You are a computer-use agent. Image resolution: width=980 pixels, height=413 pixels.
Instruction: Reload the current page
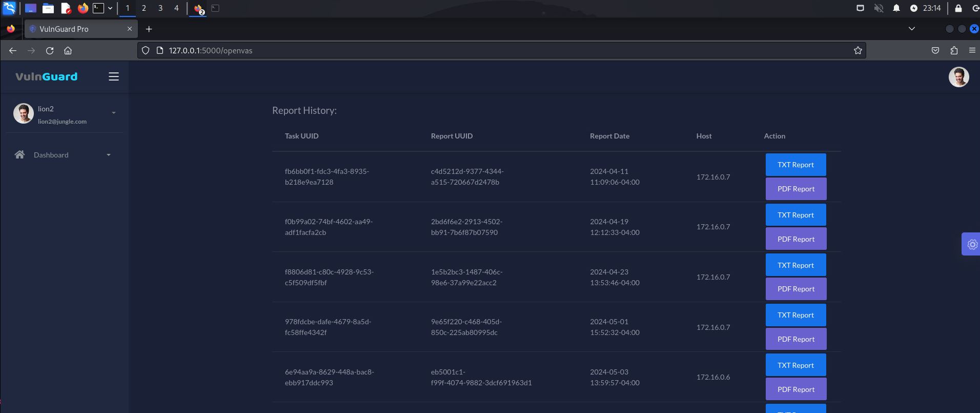[50, 50]
